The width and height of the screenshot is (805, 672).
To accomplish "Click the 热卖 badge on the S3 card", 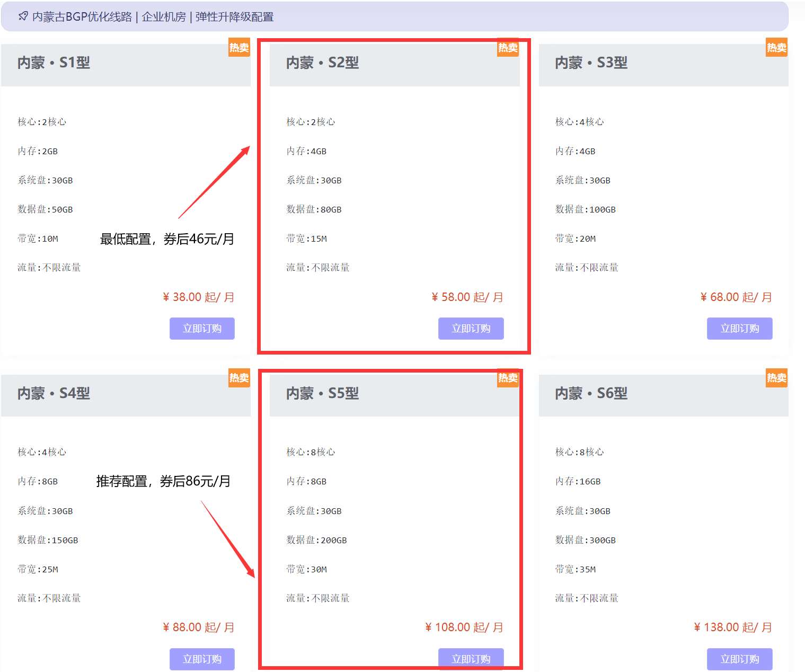I will (x=776, y=47).
